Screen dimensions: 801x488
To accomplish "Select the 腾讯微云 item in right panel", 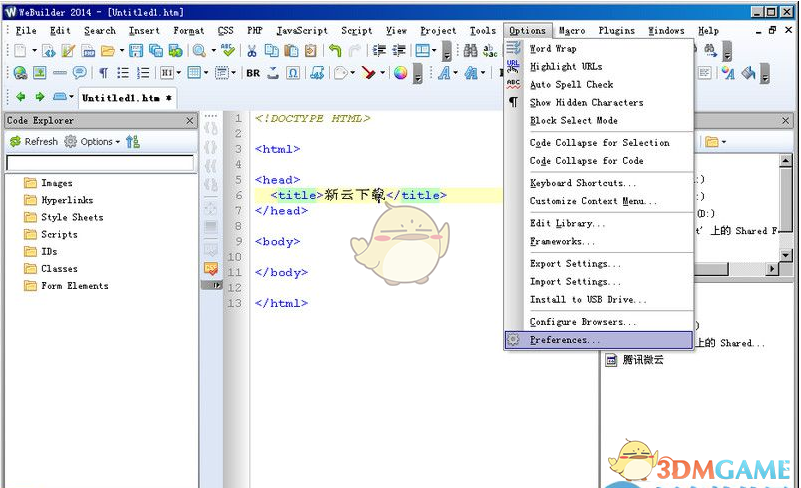I will [x=635, y=360].
